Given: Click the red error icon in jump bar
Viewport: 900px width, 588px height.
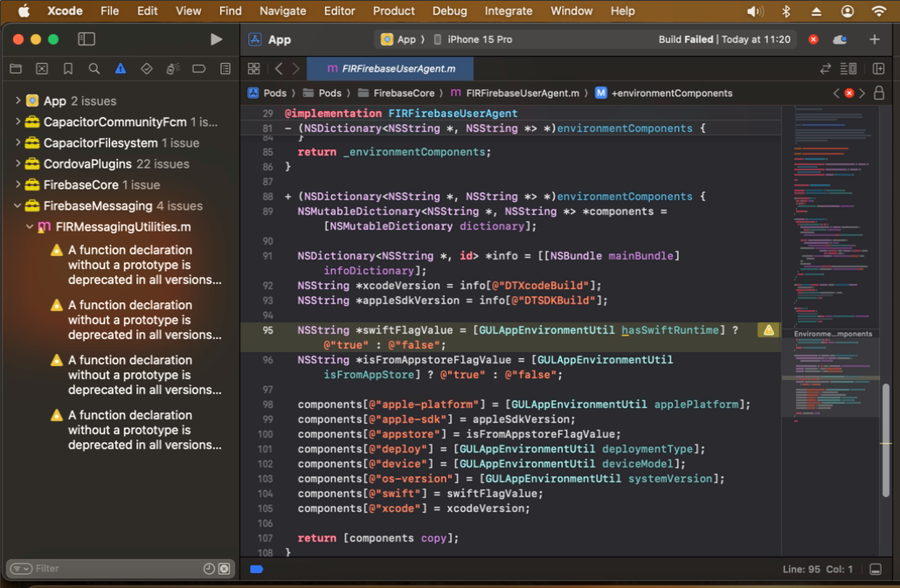Looking at the screenshot, I should coord(849,93).
